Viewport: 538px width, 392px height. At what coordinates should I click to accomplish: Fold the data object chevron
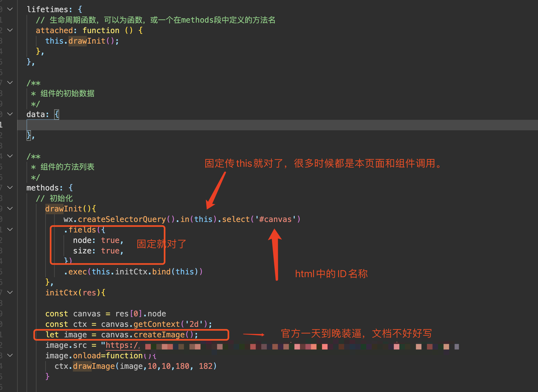point(10,114)
